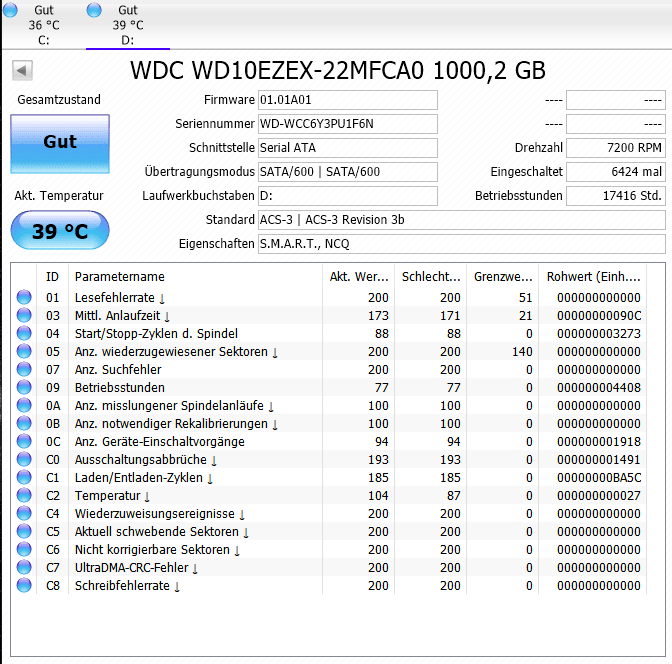The image size is (672, 664).
Task: Select Anz. Geräte-Einschaltvorgänge text
Action: tap(159, 442)
